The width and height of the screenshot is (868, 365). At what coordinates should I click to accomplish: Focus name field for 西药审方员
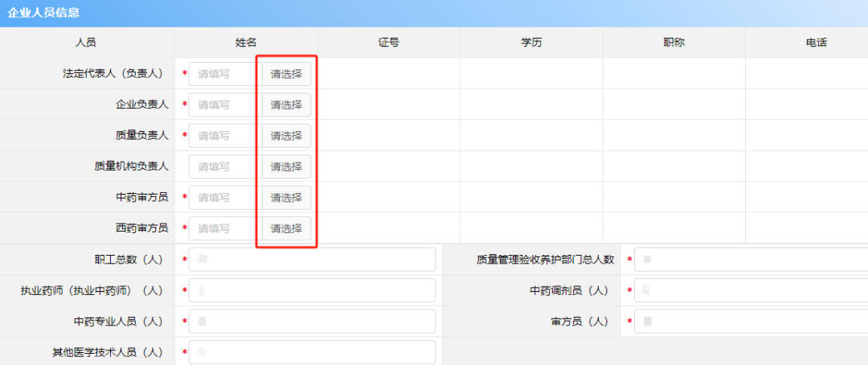click(225, 228)
